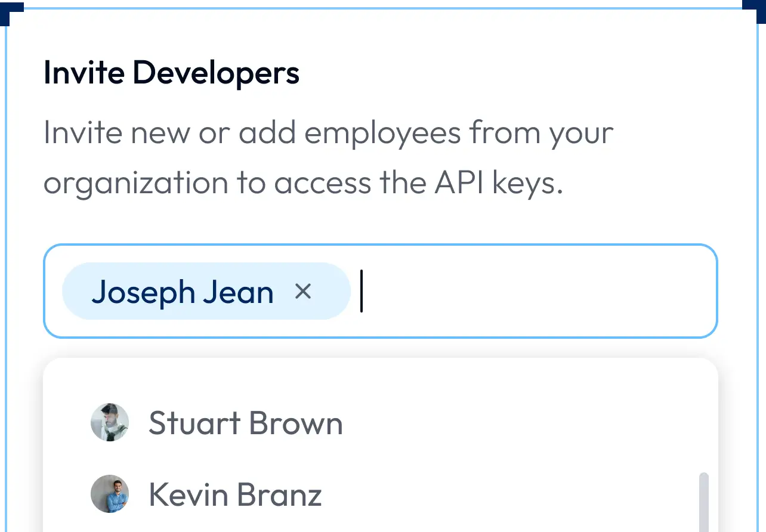The height and width of the screenshot is (532, 766).
Task: Click the light blue top frame border
Action: point(383,8)
